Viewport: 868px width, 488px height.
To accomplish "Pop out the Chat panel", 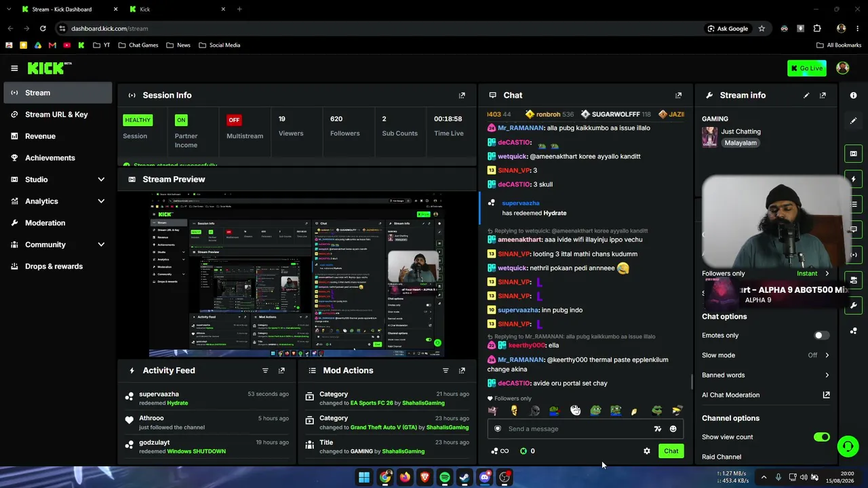I will click(678, 96).
